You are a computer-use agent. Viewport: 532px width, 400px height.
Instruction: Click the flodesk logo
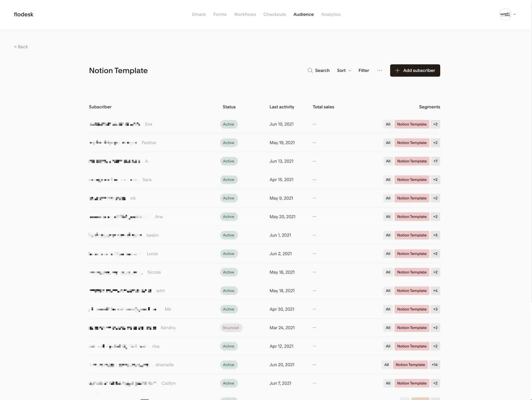[x=23, y=14]
